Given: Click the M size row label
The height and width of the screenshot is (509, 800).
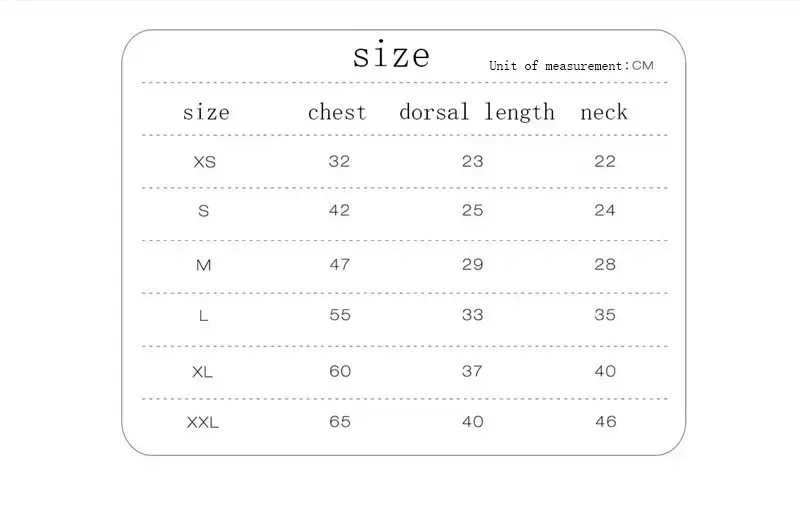Looking at the screenshot, I should 204,265.
